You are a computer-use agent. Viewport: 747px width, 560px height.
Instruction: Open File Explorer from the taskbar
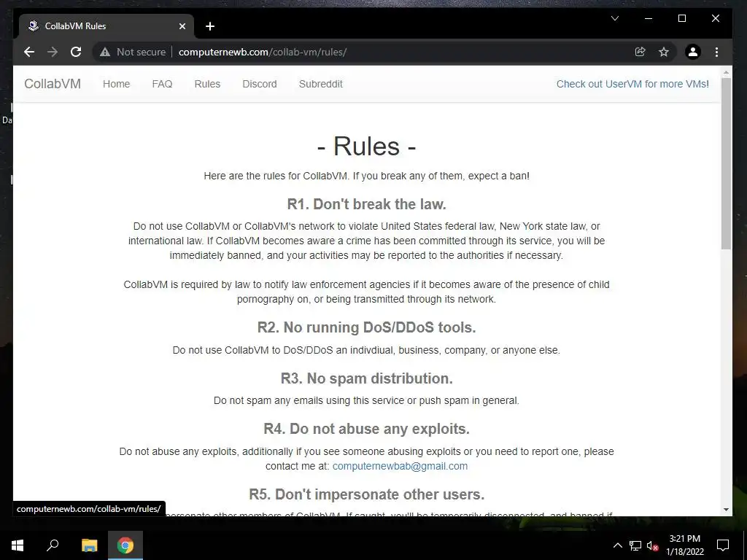tap(89, 545)
